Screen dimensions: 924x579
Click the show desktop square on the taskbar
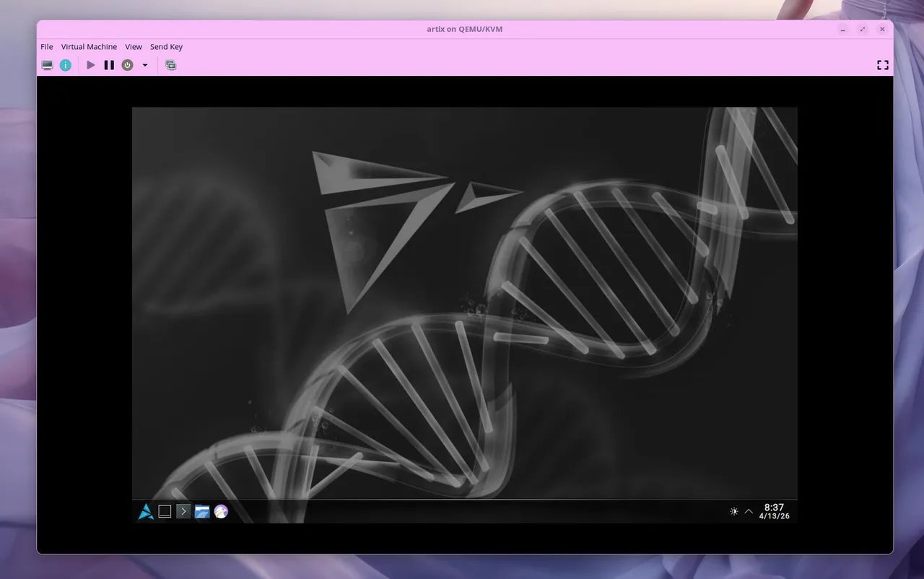pos(164,511)
